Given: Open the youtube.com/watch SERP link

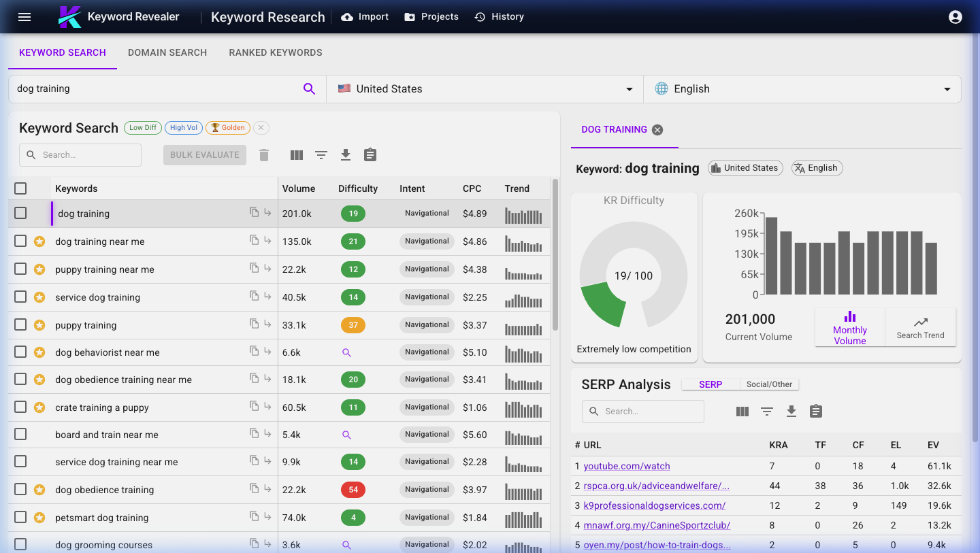Looking at the screenshot, I should pos(627,466).
